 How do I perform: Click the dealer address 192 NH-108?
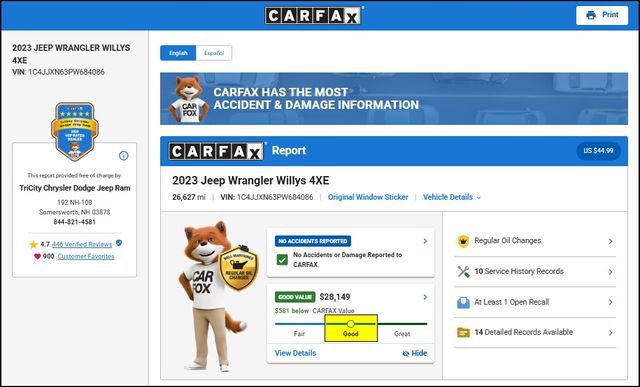pyautogui.click(x=75, y=202)
